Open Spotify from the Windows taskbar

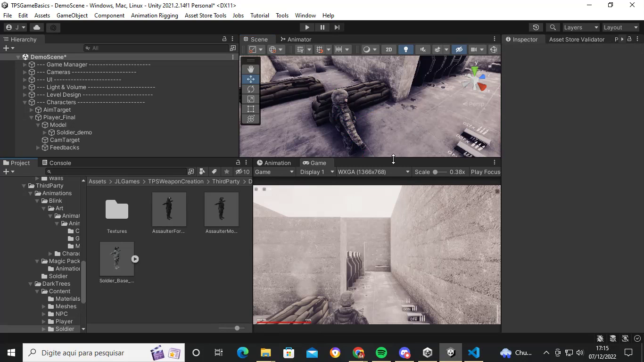(381, 353)
